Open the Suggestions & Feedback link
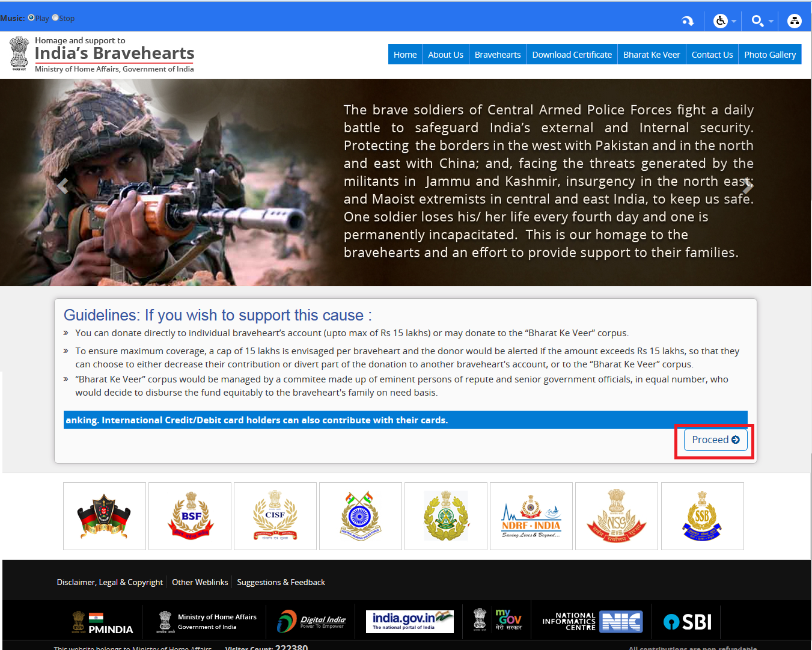Viewport: 812px width, 650px height. [x=281, y=582]
